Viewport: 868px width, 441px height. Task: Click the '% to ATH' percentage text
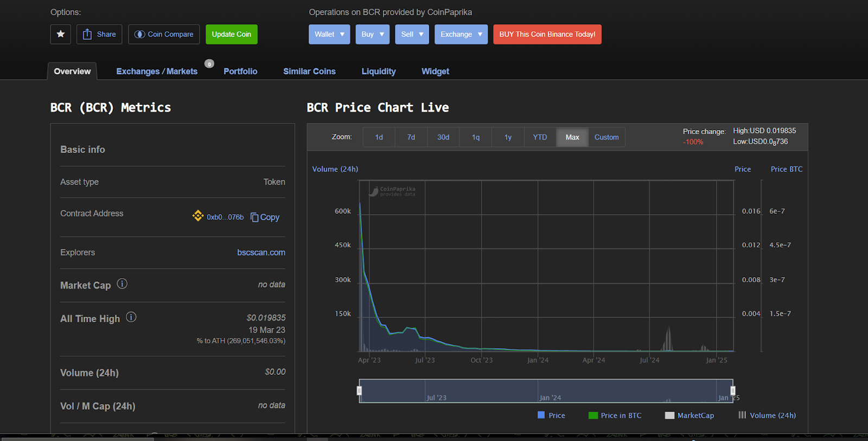(241, 341)
